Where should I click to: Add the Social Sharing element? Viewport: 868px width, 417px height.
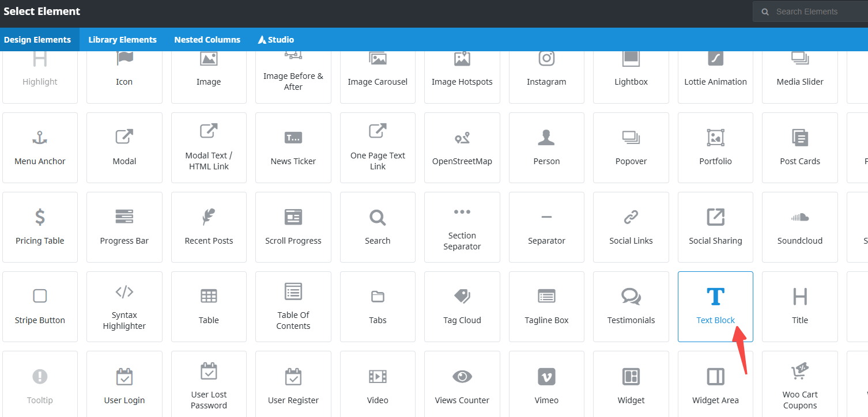tap(715, 227)
